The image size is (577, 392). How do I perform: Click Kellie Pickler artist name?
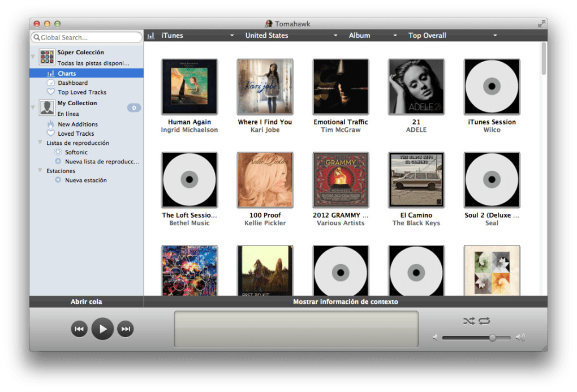tap(265, 223)
